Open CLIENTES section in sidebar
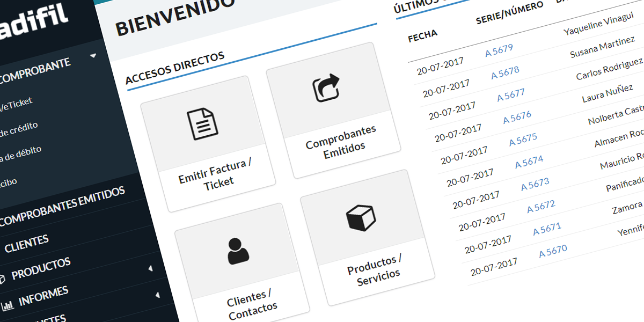 tap(27, 244)
